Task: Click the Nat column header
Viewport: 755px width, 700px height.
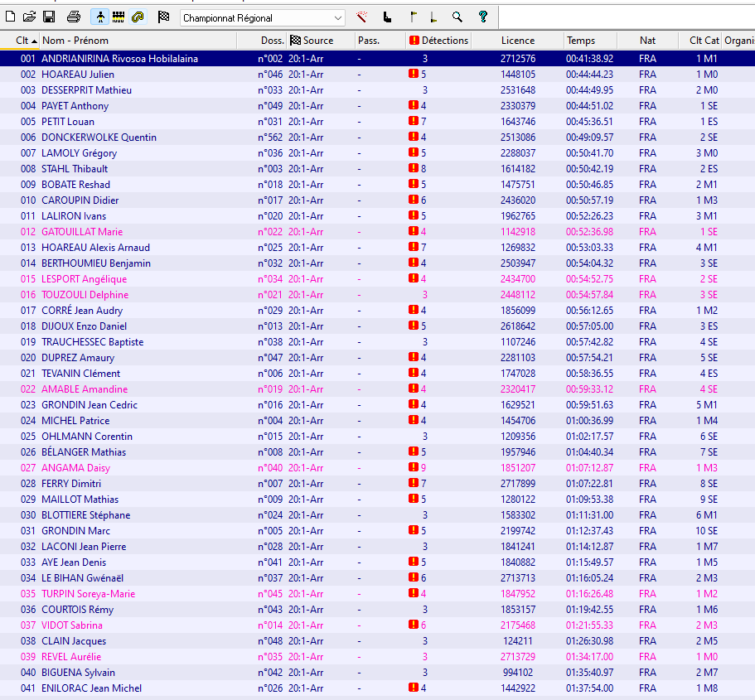Action: tap(647, 41)
